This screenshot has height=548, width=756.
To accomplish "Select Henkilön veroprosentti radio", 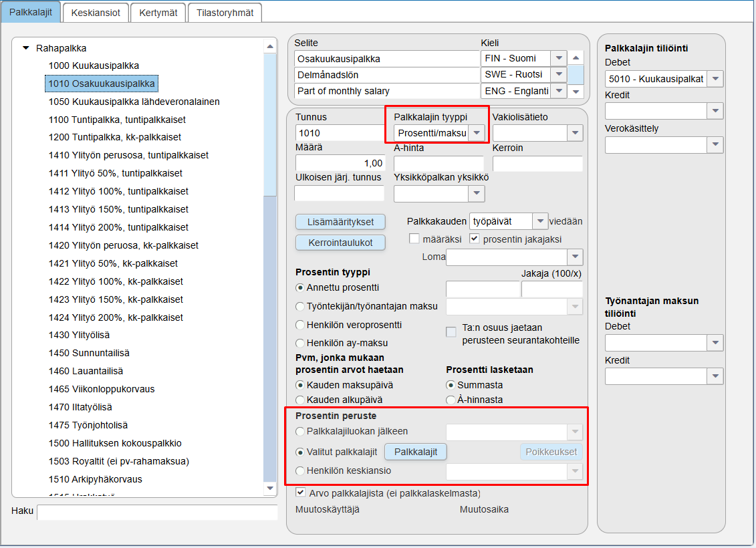I will tap(300, 325).
